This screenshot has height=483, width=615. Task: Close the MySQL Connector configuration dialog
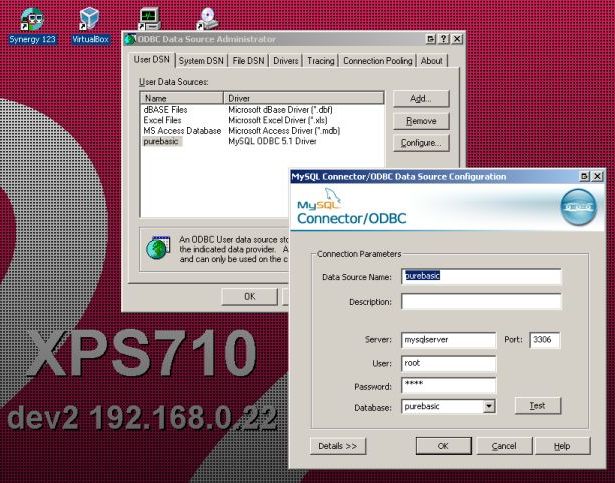(597, 177)
